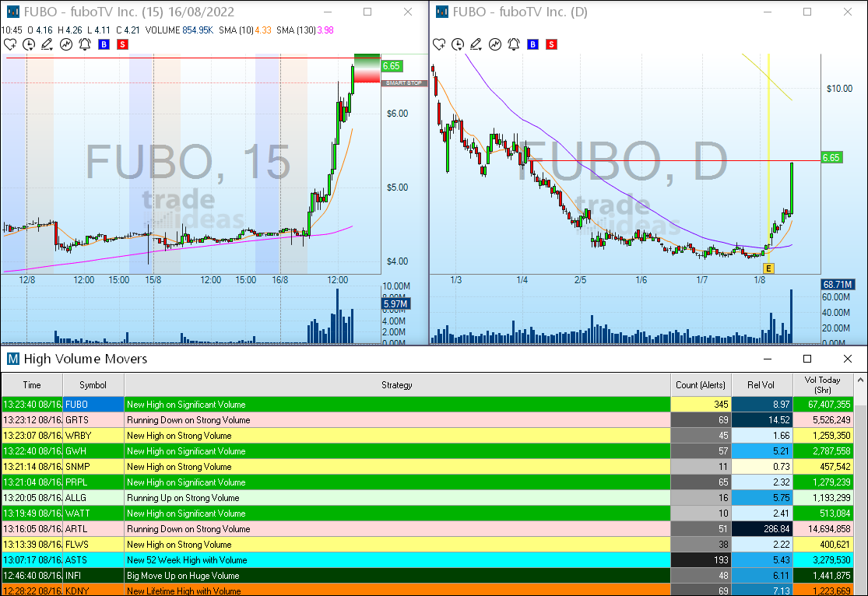Maximize the High Volume Movers window
The height and width of the screenshot is (596, 868).
[x=807, y=359]
